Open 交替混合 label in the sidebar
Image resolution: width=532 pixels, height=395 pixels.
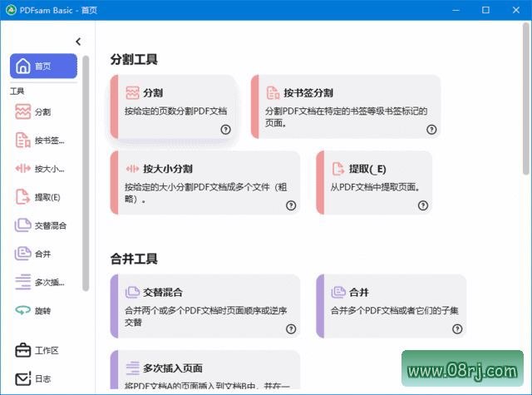(x=51, y=225)
